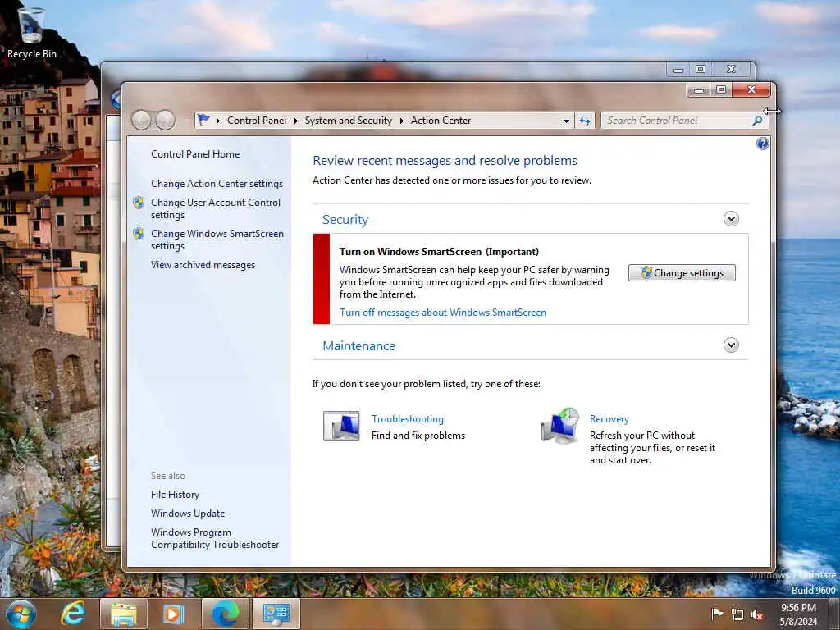Launch Internet Explorer from the taskbar
Image resolution: width=840 pixels, height=630 pixels.
tap(72, 614)
